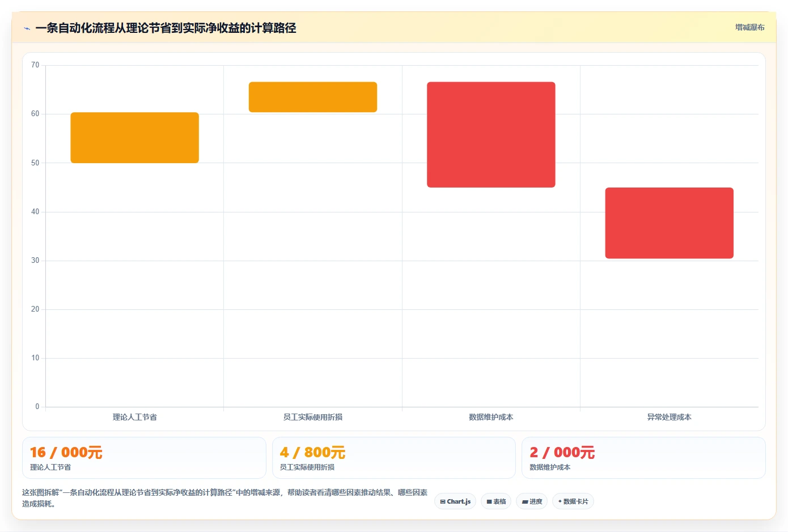This screenshot has height=532, width=788.
Task: Click the 数据卡片 tag chip
Action: tap(573, 501)
